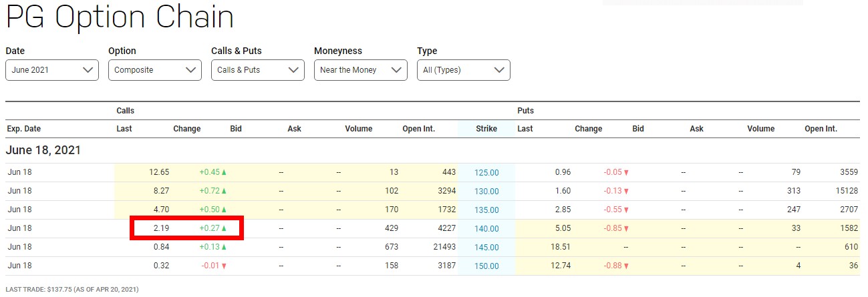Open the Type dropdown showing All (Types)
The image size is (868, 297).
[x=464, y=70]
